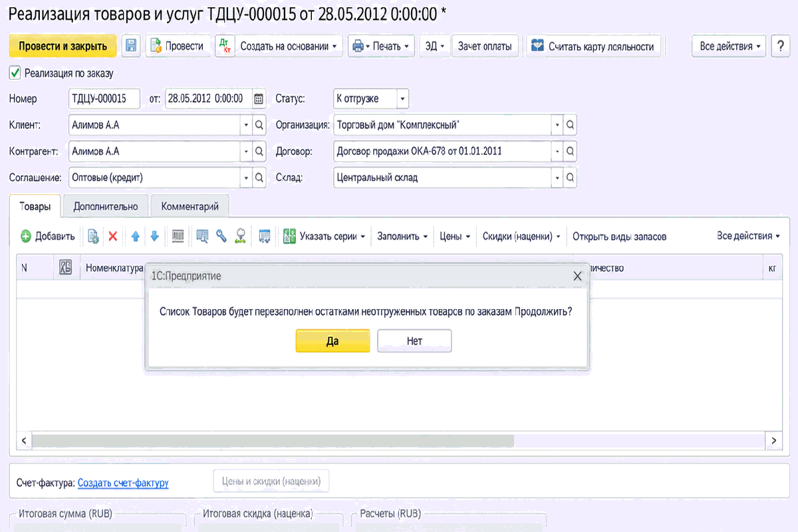Expand the Соглашение dropdown arrow
Viewport: 798px width, 532px height.
click(x=246, y=178)
